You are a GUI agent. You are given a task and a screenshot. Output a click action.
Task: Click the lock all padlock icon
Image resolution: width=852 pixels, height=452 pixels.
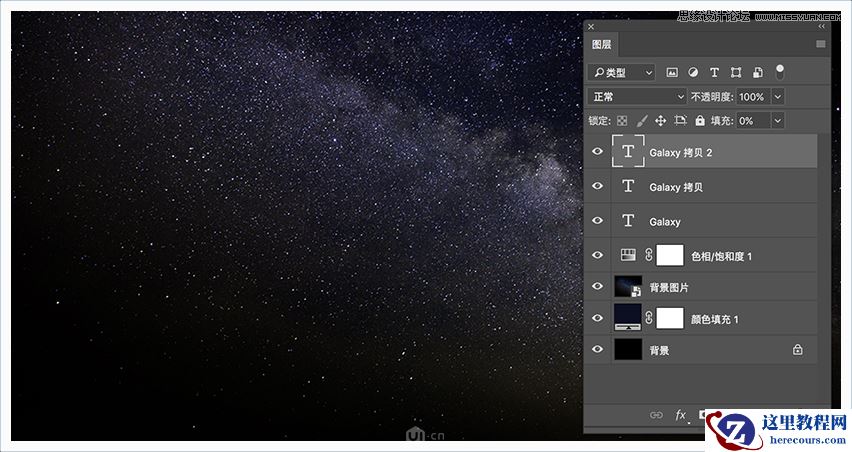coord(700,121)
